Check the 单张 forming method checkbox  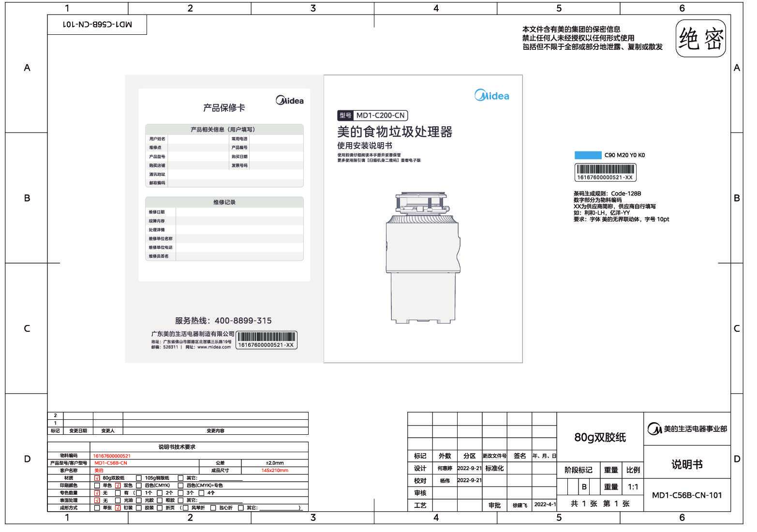pyautogui.click(x=97, y=508)
